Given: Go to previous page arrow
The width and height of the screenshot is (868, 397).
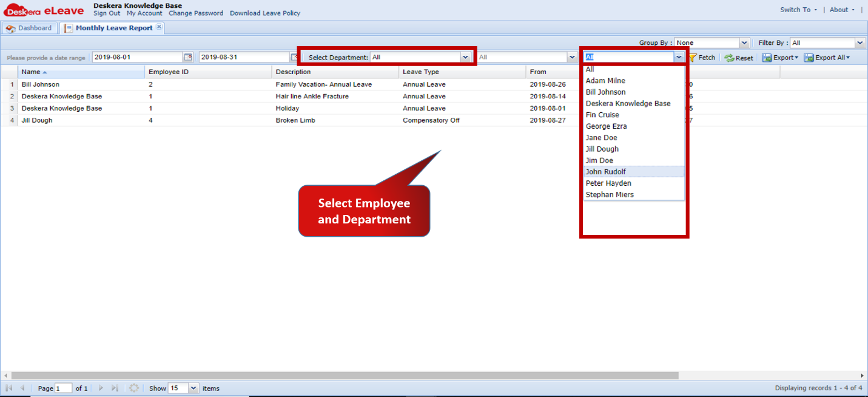Looking at the screenshot, I should coord(22,388).
